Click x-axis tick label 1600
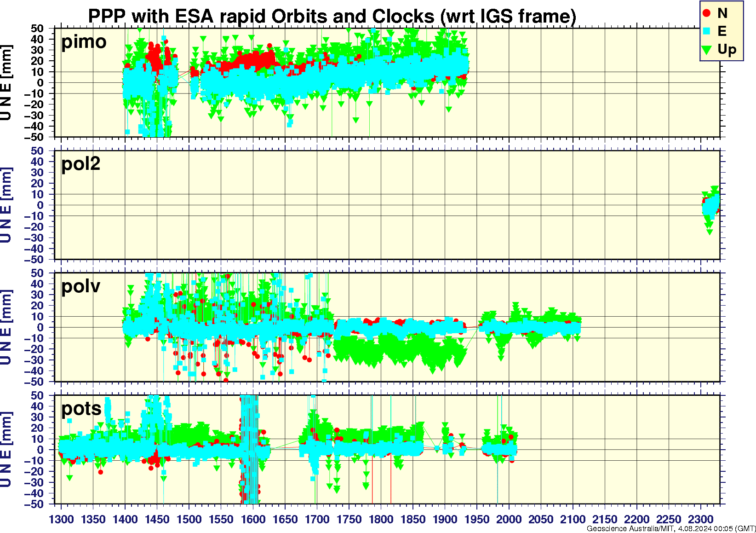 tap(253, 519)
